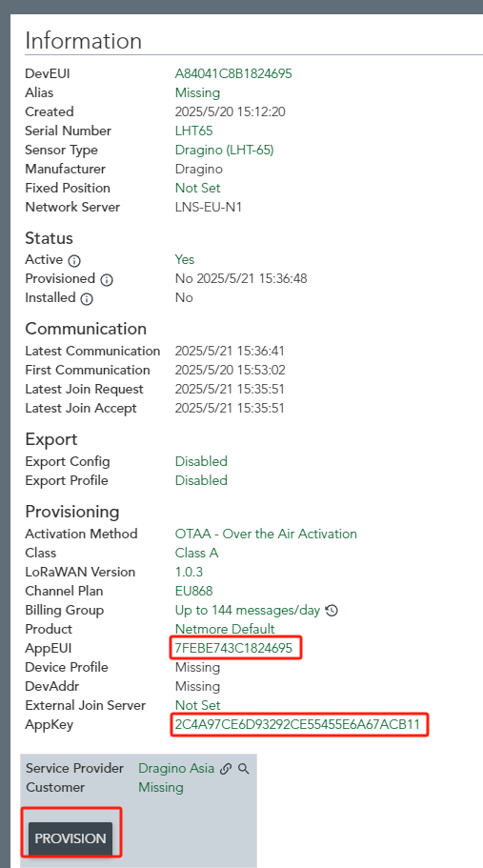Change Activation Method OTAA value
483x868 pixels.
[266, 535]
